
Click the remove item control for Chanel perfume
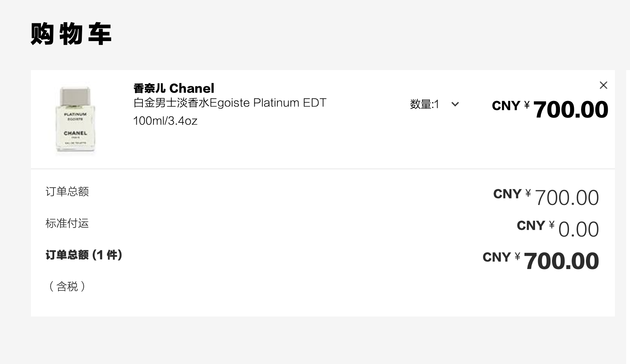pos(604,85)
